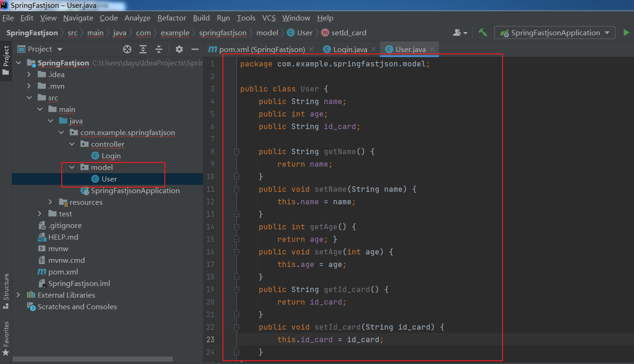The height and width of the screenshot is (364, 634).
Task: Close the User.java editor tab
Action: [432, 49]
